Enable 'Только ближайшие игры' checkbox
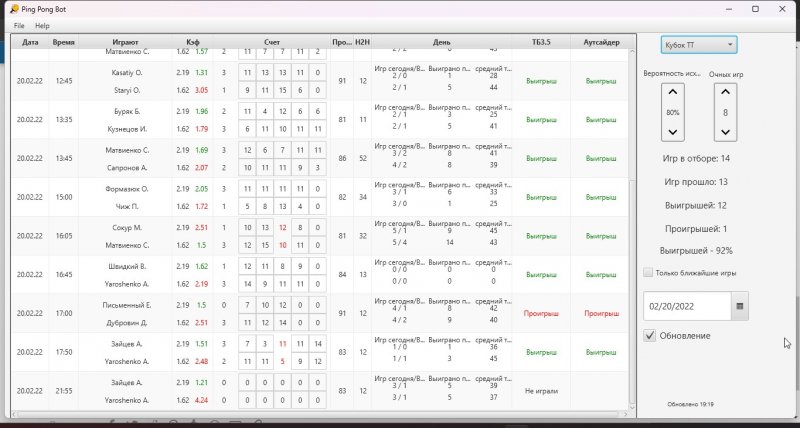800x428 pixels. (649, 272)
